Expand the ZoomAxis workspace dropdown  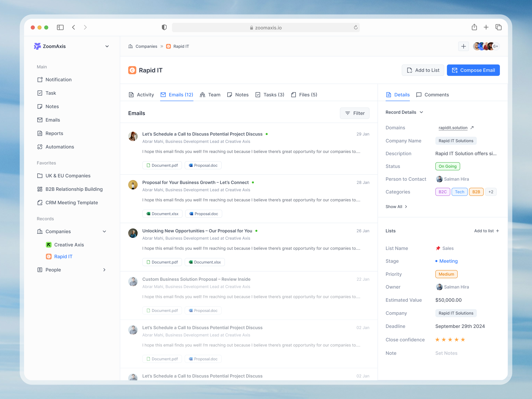(x=107, y=46)
